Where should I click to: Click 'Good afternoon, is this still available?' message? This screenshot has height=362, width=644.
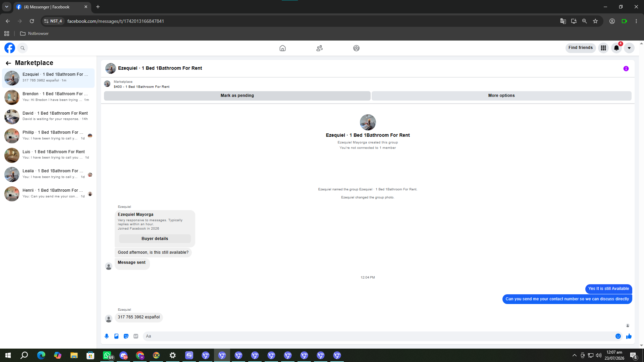coord(153,252)
